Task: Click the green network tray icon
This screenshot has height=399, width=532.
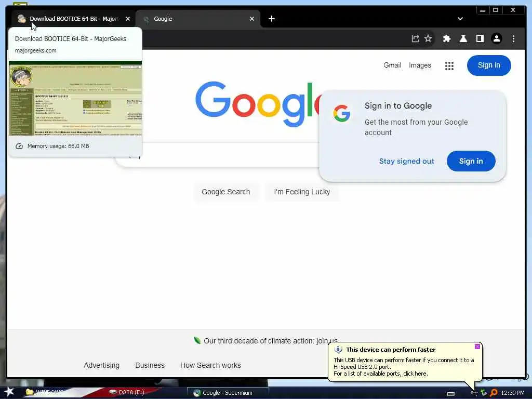Action: pos(484,393)
